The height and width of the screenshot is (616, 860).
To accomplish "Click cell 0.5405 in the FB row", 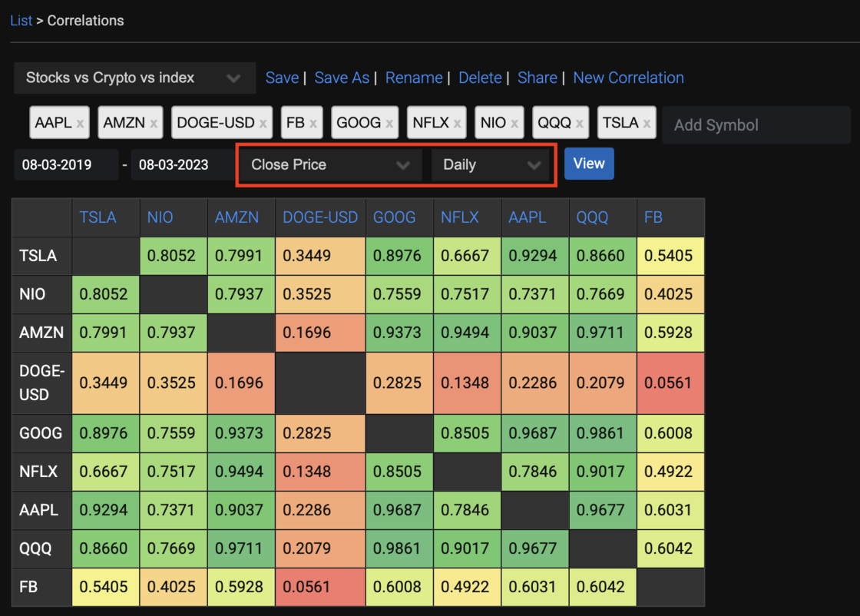I will [x=105, y=587].
